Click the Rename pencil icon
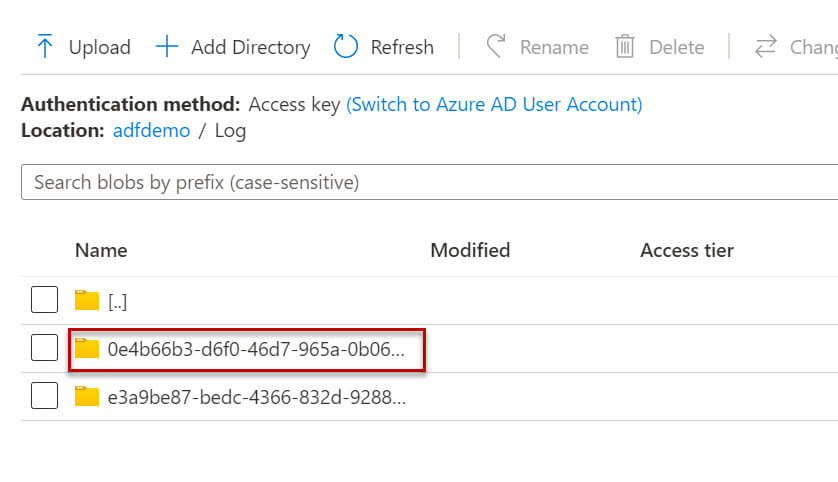 (496, 46)
